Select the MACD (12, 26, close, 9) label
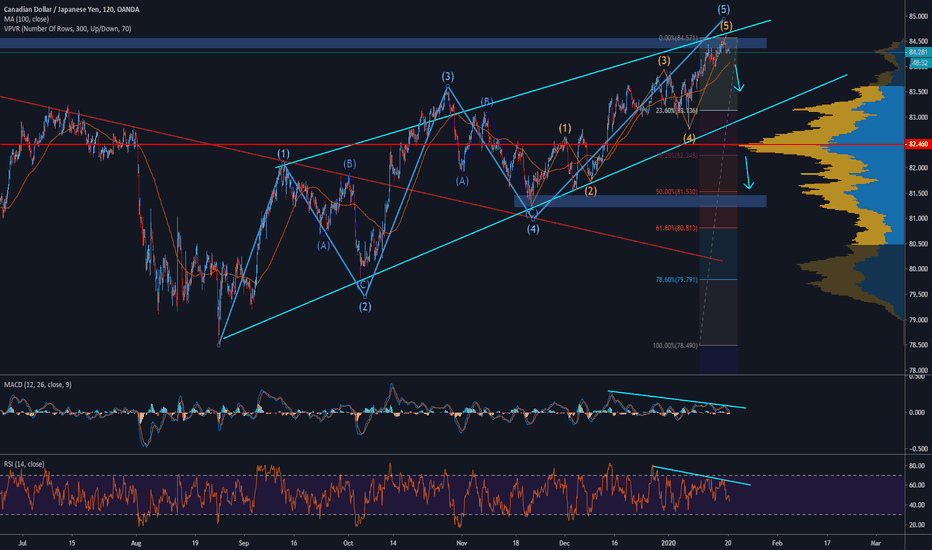Screen dimensions: 932x550 click(42, 384)
